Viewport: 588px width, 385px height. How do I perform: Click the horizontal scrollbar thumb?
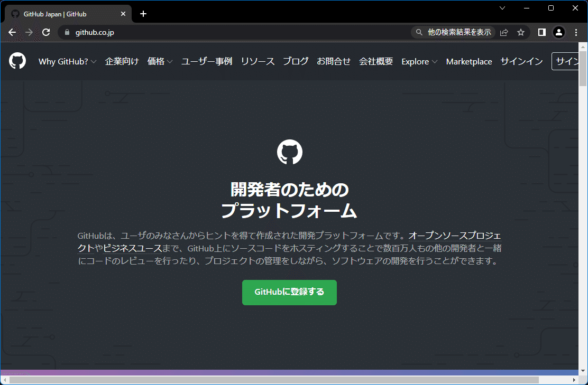274,380
